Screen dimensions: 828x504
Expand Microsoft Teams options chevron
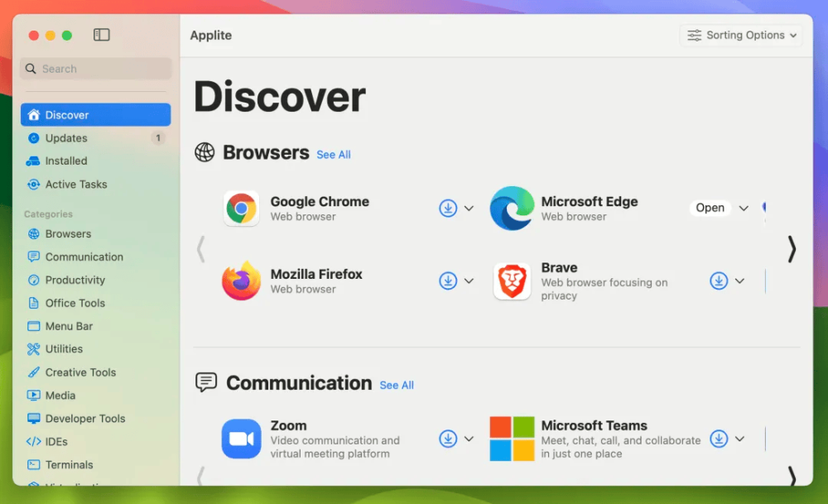click(739, 439)
